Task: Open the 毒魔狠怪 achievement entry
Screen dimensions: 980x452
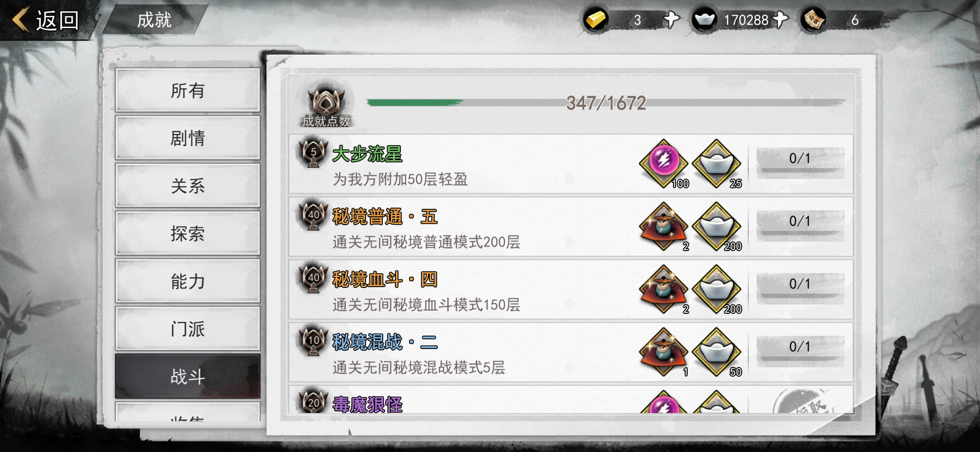Action: point(571,400)
